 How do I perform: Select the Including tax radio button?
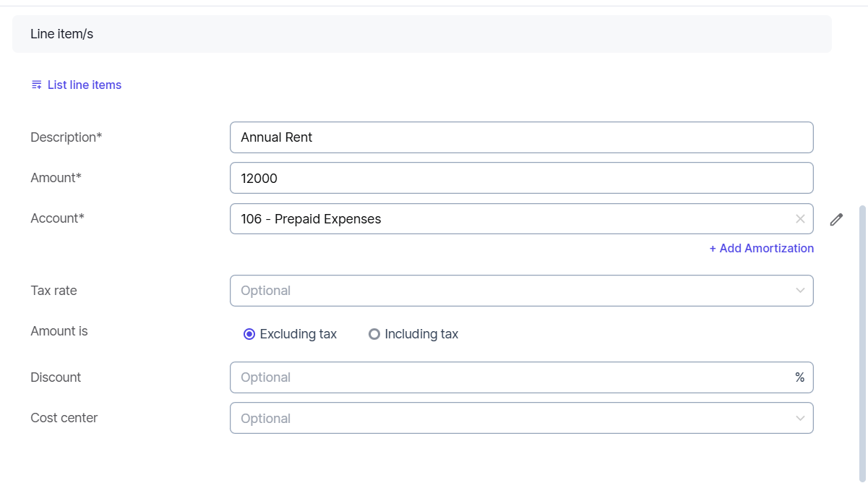[x=374, y=334]
